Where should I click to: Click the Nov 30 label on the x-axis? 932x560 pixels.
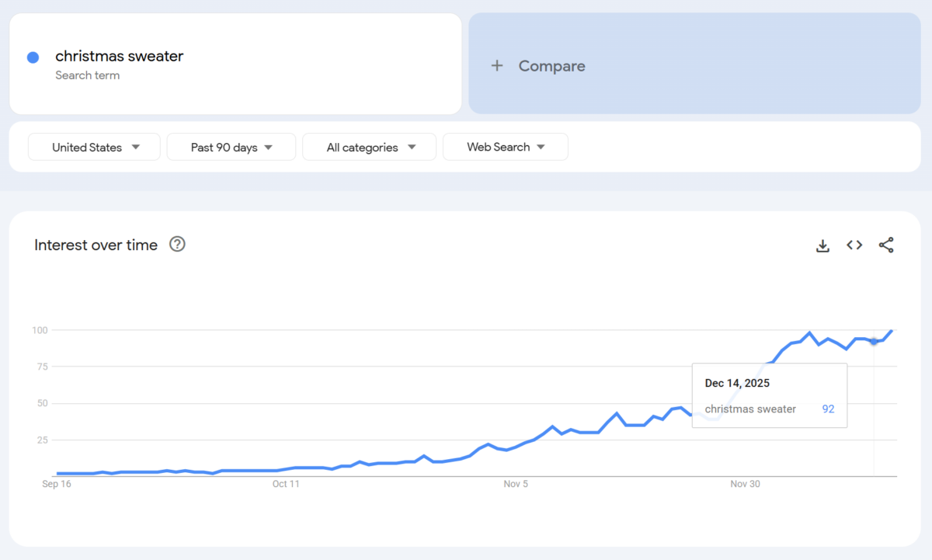pyautogui.click(x=745, y=484)
